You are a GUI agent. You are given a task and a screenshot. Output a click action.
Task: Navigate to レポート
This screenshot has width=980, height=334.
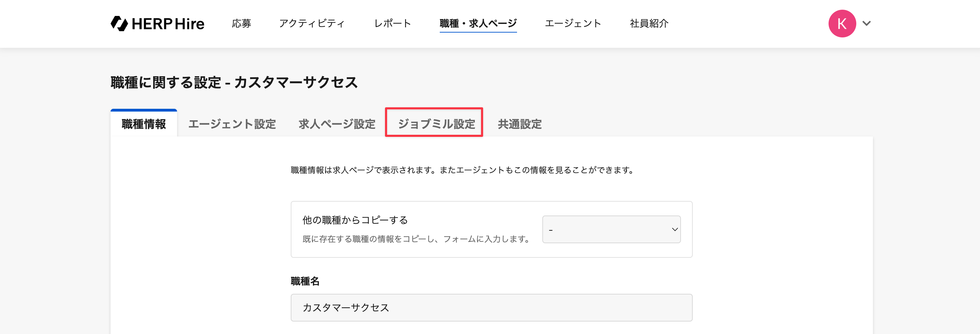[392, 24]
